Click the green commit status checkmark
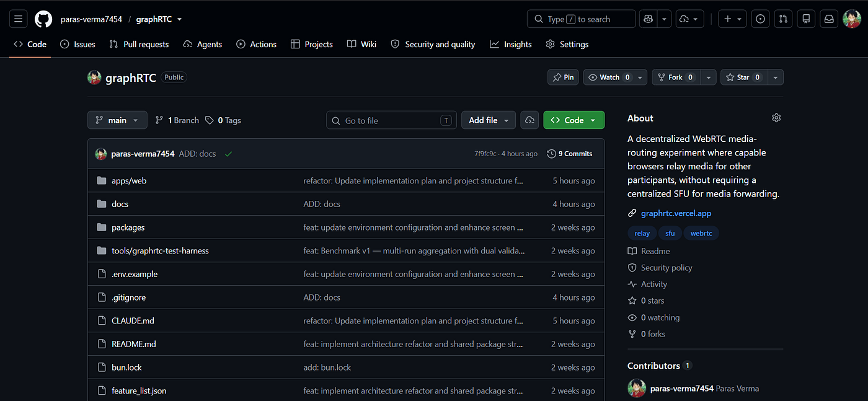Image resolution: width=868 pixels, height=401 pixels. click(228, 154)
